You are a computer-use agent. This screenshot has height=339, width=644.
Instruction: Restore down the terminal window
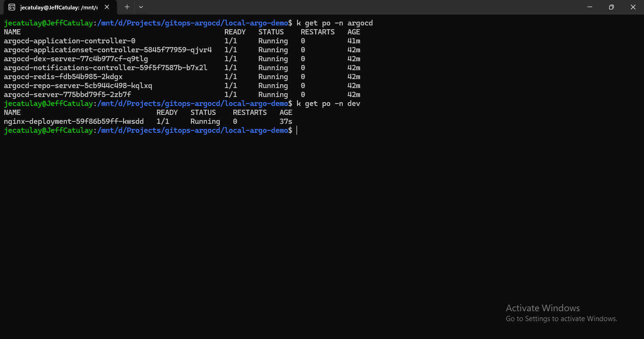(x=611, y=7)
